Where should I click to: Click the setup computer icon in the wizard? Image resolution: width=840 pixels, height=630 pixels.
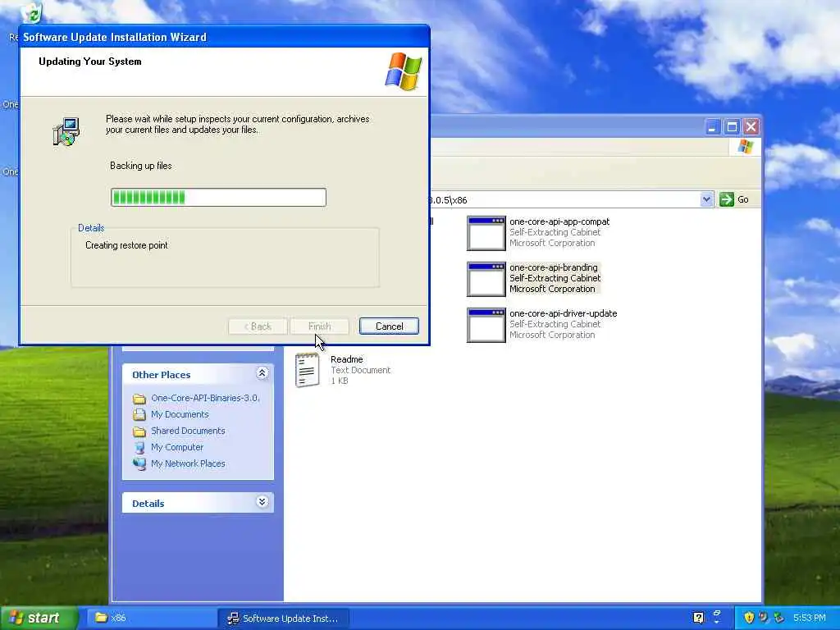[66, 132]
